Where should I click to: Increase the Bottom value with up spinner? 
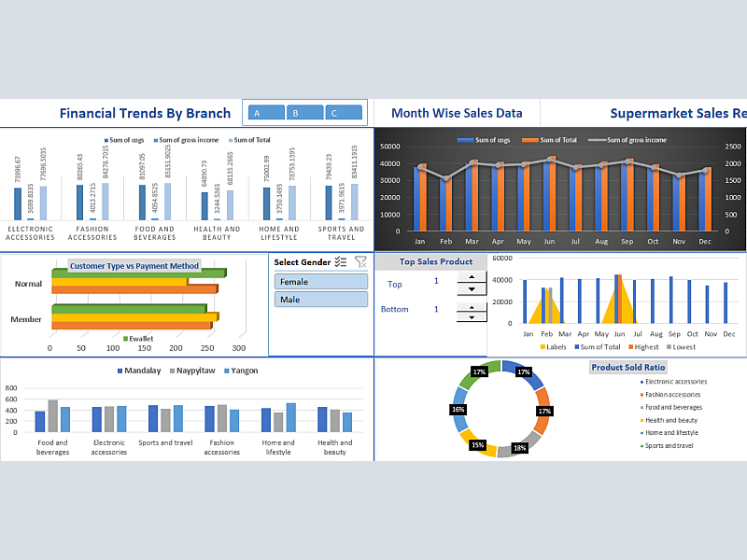(x=472, y=304)
